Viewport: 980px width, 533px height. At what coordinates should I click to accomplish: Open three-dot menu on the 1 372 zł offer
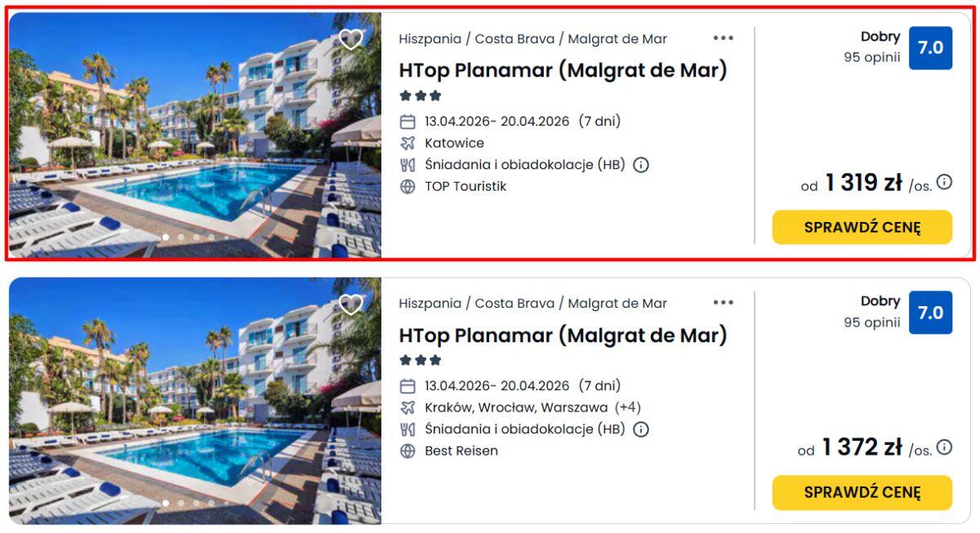point(723,303)
